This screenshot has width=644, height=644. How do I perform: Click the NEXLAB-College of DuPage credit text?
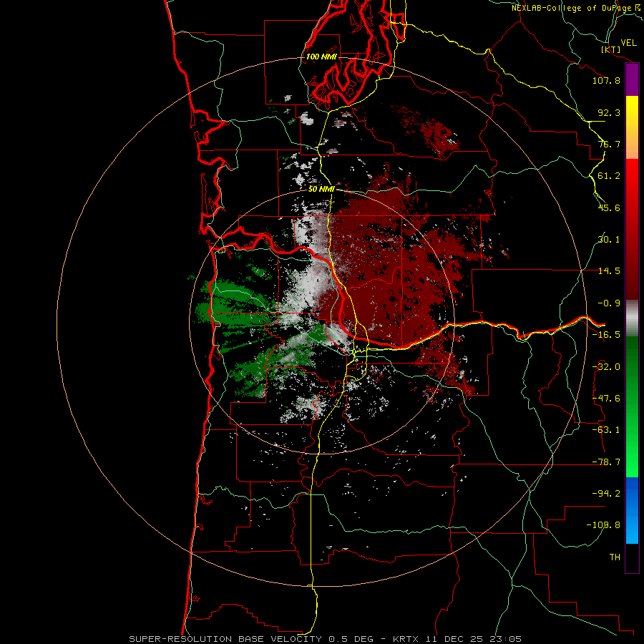tap(571, 8)
